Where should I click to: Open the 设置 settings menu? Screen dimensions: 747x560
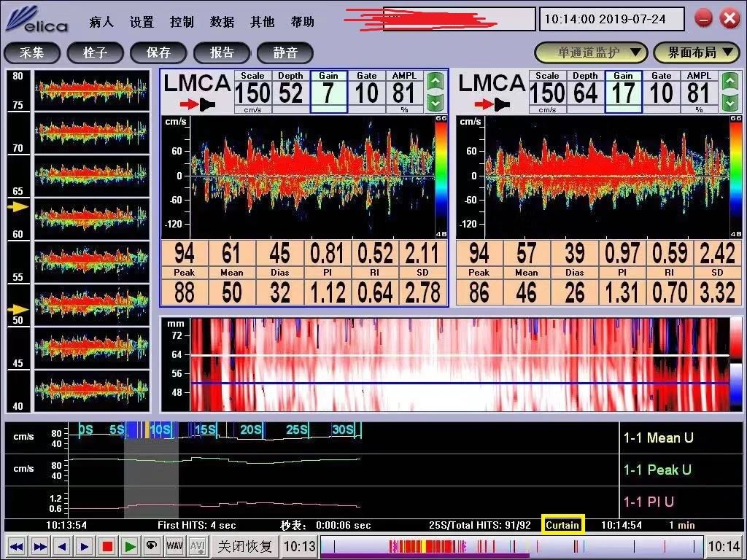click(x=142, y=22)
